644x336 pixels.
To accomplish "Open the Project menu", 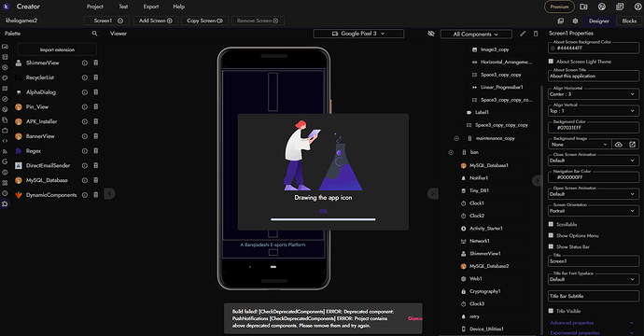I will coord(95,7).
